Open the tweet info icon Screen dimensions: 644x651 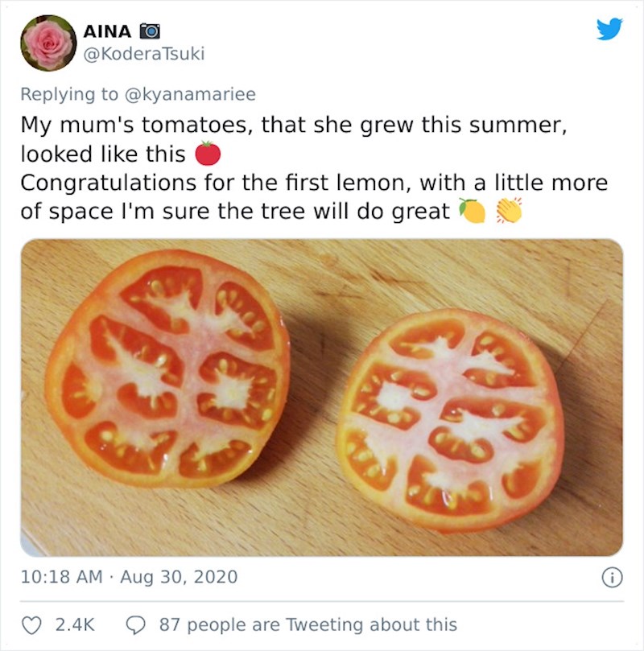tap(612, 577)
